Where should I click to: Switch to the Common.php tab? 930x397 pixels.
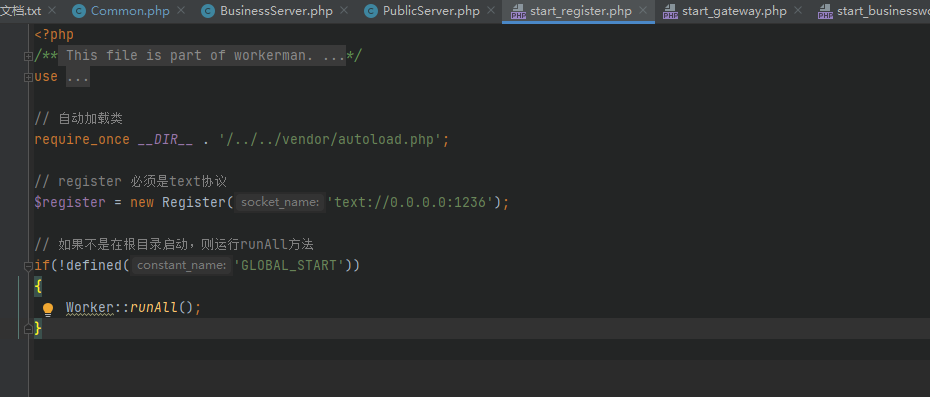(x=130, y=11)
